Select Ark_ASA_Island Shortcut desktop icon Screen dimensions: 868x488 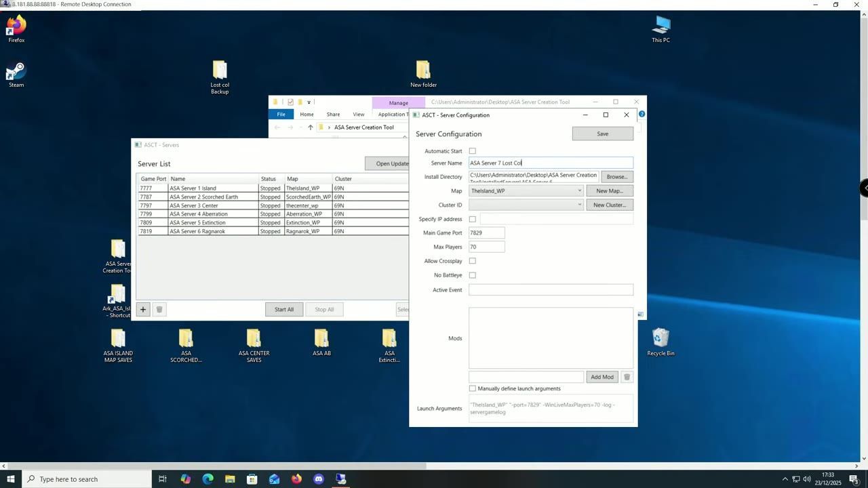coord(117,302)
